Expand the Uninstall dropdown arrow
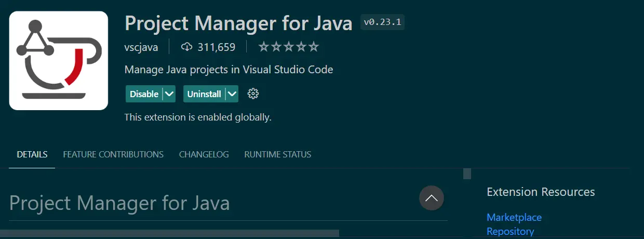This screenshot has height=239, width=644. [232, 94]
